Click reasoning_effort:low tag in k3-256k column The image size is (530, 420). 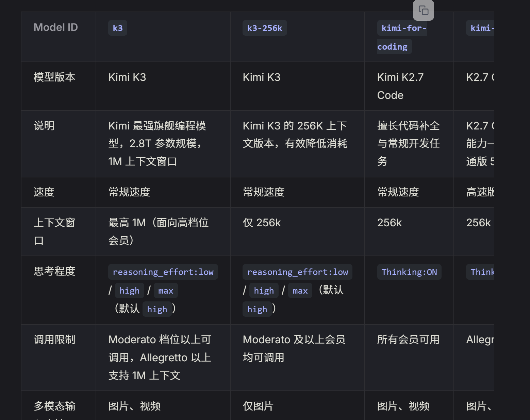[297, 272]
